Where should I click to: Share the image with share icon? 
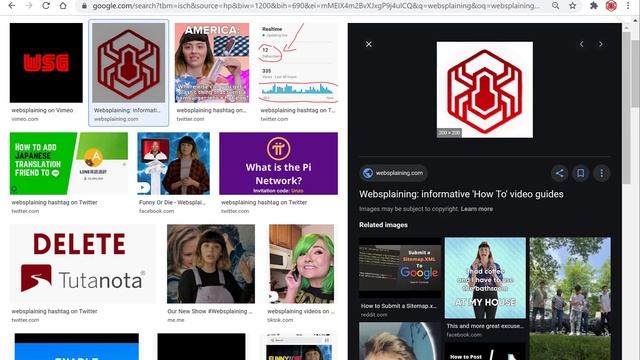click(x=560, y=173)
